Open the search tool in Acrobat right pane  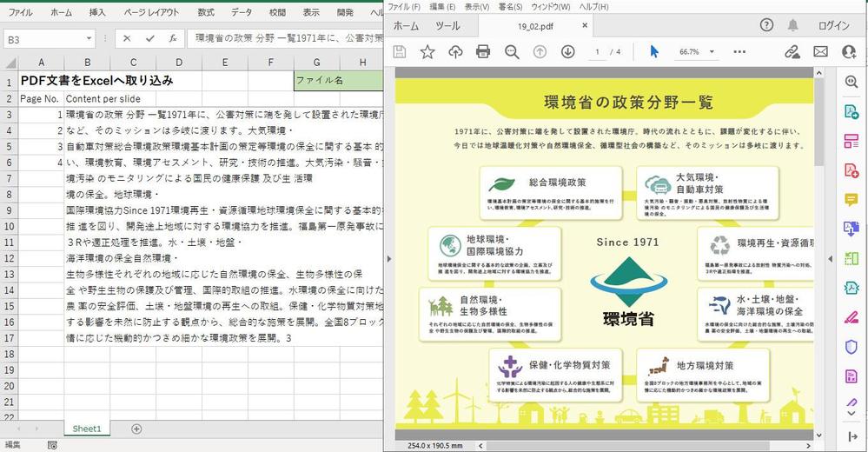(851, 82)
